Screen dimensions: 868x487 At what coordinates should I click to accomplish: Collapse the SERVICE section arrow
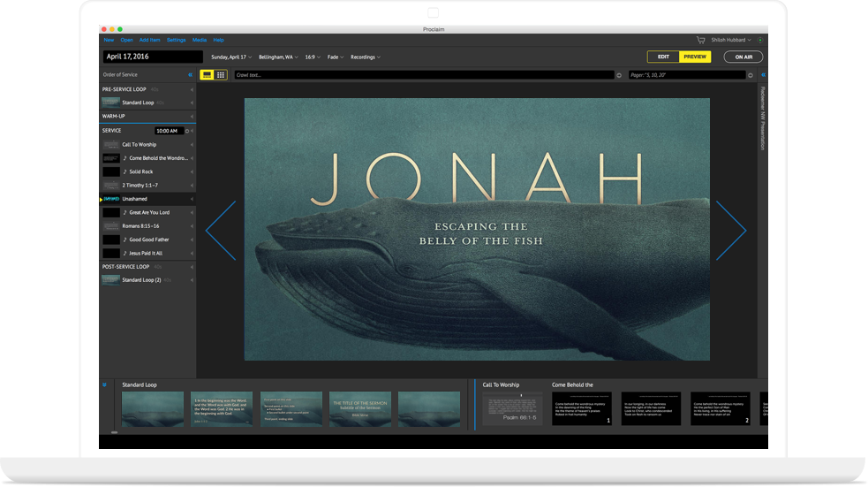coord(192,131)
